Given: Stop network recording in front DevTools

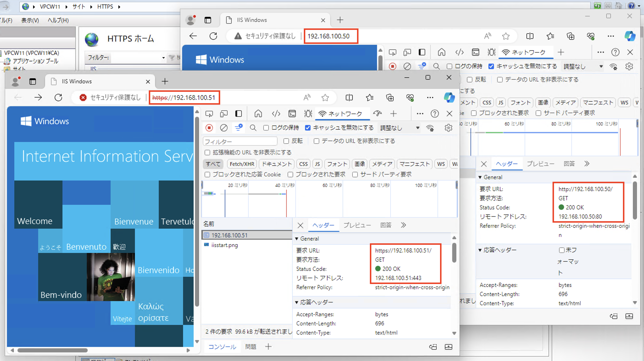Looking at the screenshot, I should tap(209, 128).
